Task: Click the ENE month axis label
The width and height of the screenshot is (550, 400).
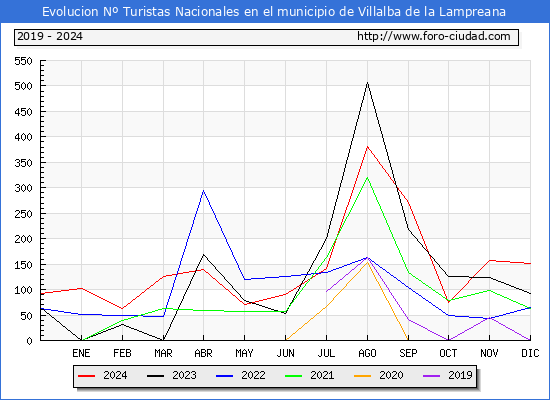Action: [x=81, y=353]
